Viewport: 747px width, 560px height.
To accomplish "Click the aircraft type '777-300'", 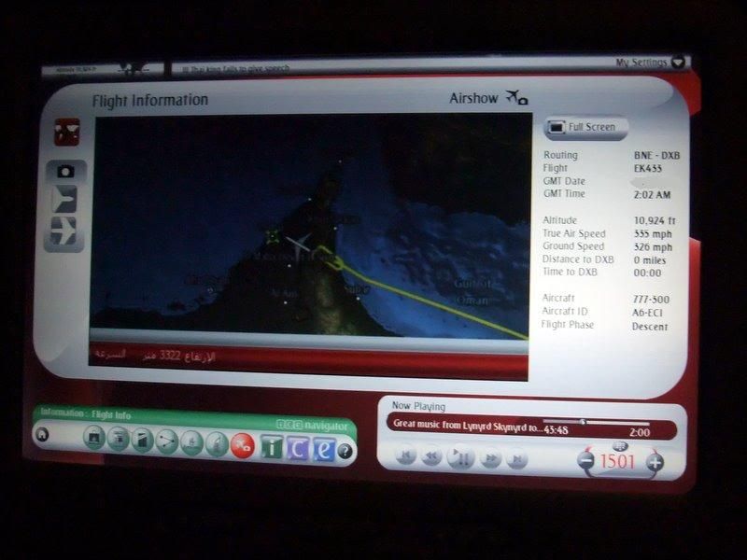I will click(651, 300).
